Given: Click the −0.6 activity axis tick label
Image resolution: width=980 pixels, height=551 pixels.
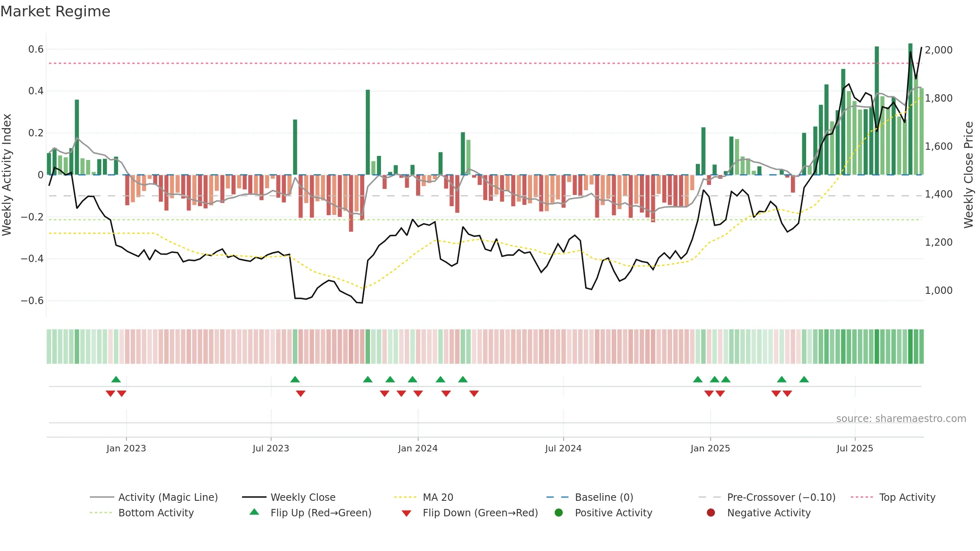Looking at the screenshot, I should pyautogui.click(x=32, y=301).
